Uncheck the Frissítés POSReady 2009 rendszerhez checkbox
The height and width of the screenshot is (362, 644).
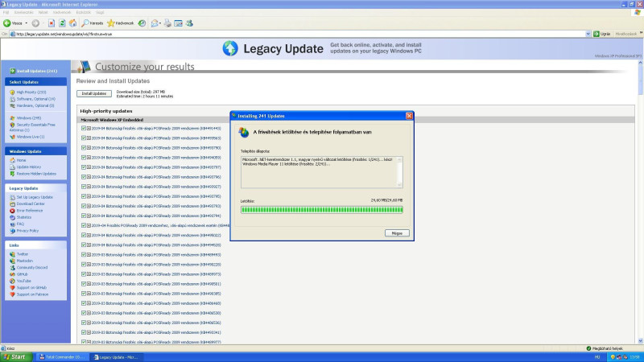[x=84, y=225]
